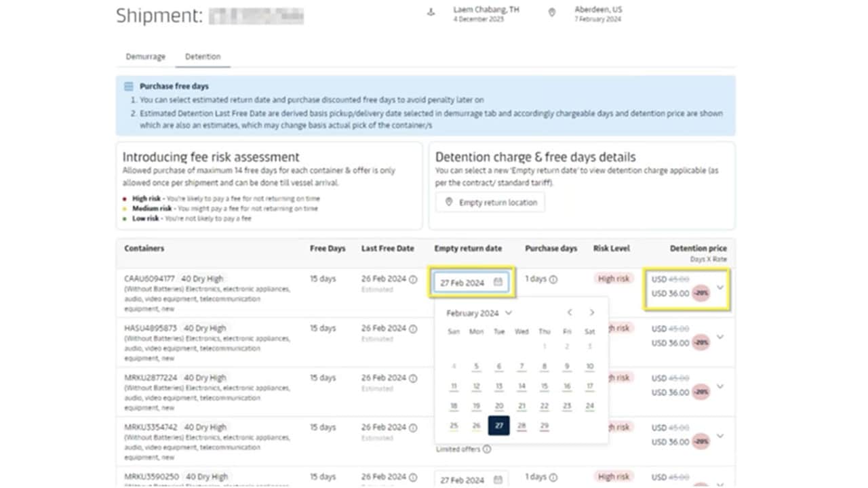Select the Detention tab
Screen dimensions: 868x488
(x=203, y=57)
